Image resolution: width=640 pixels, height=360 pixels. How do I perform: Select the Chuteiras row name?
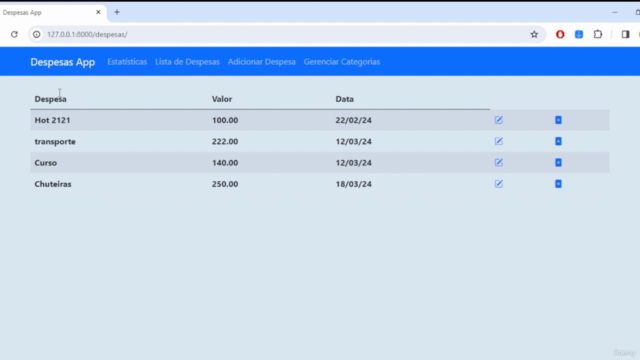pyautogui.click(x=53, y=184)
